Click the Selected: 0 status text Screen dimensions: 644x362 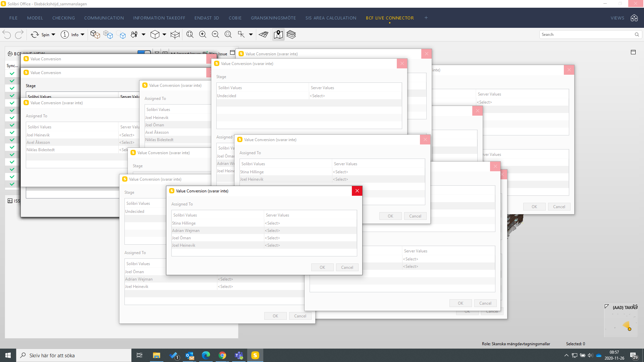576,344
